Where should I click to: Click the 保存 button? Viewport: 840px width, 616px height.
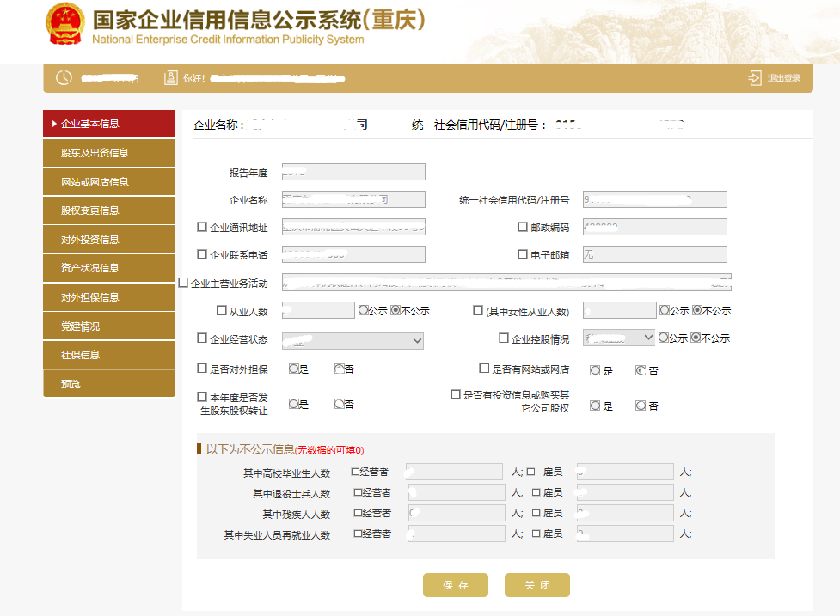[x=455, y=584]
